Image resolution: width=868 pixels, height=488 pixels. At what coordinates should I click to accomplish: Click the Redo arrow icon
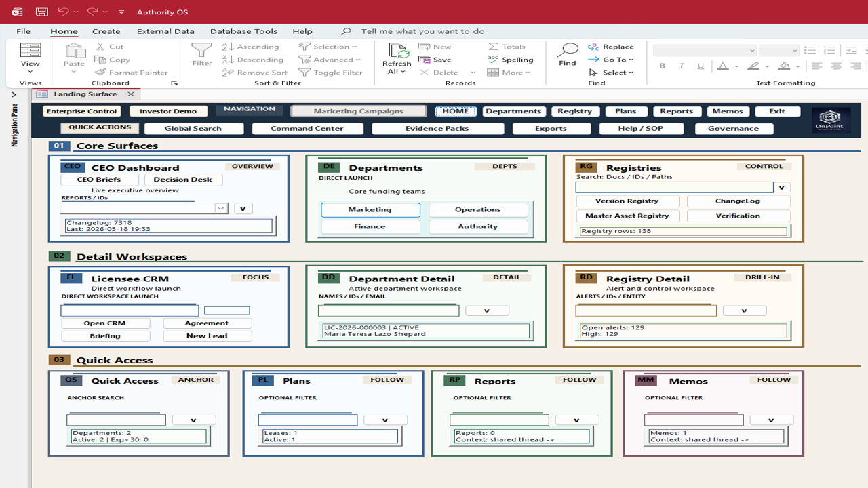pyautogui.click(x=93, y=12)
